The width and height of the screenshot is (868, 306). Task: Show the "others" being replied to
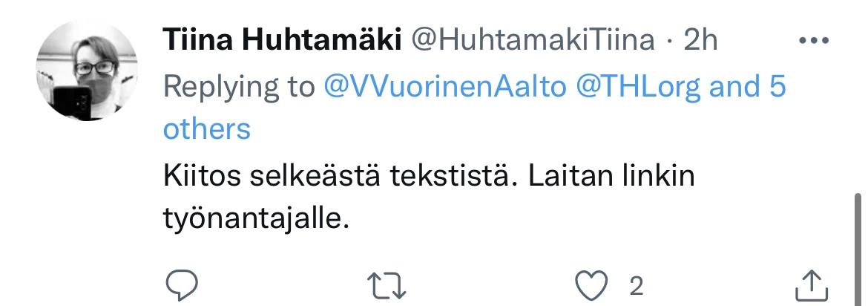tap(207, 129)
